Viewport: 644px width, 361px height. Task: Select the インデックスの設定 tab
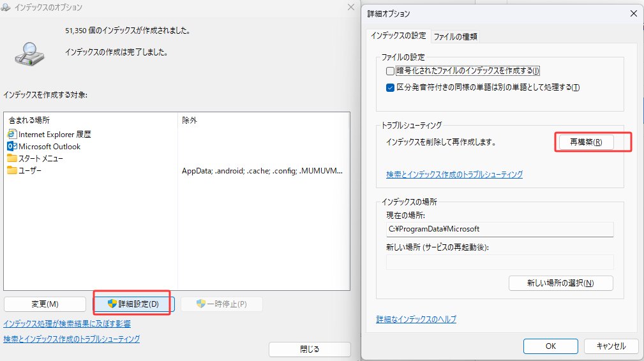[x=398, y=36]
